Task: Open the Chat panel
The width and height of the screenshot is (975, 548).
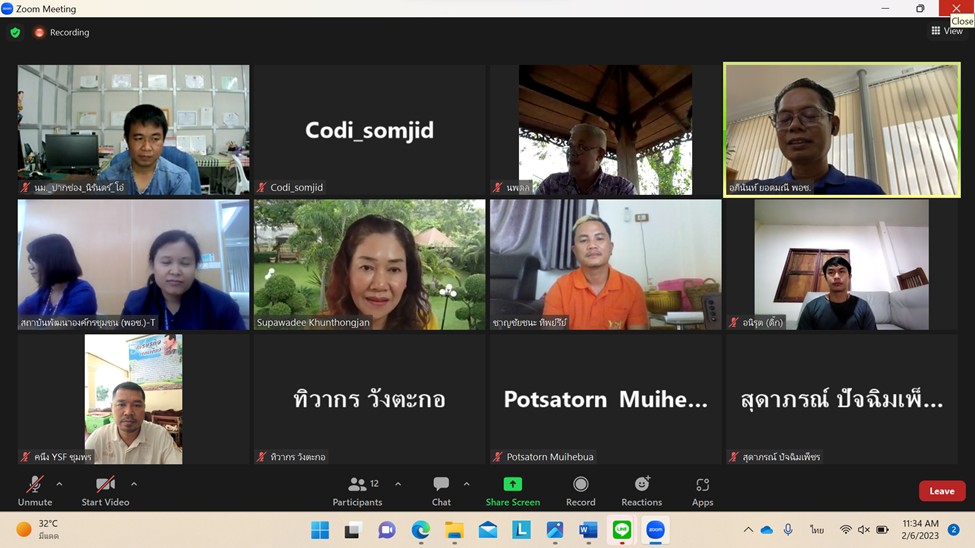Action: pos(441,485)
